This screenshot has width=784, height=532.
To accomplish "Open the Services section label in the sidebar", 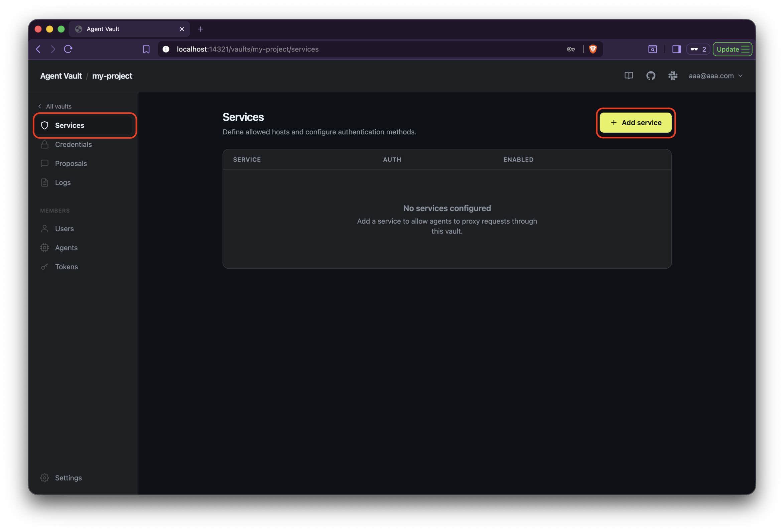I will point(70,126).
